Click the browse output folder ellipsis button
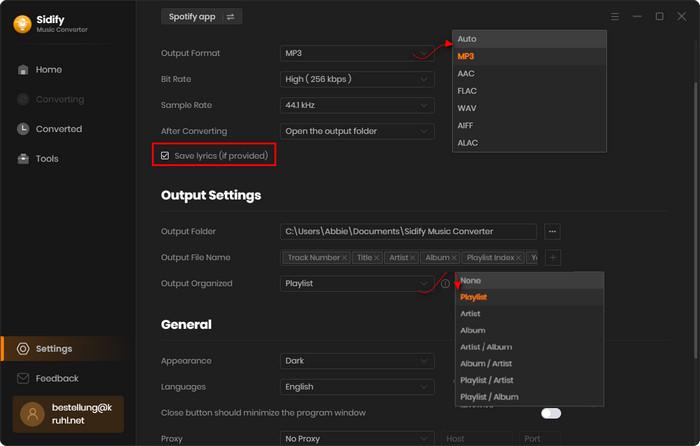 pyautogui.click(x=552, y=232)
